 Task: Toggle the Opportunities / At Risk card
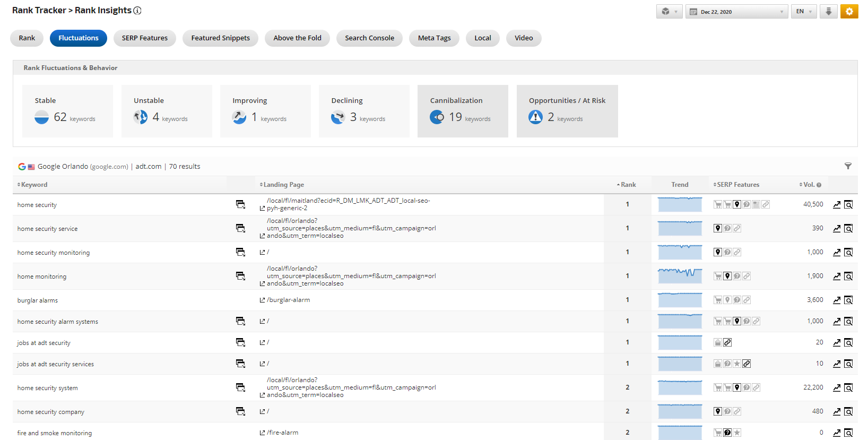click(567, 111)
